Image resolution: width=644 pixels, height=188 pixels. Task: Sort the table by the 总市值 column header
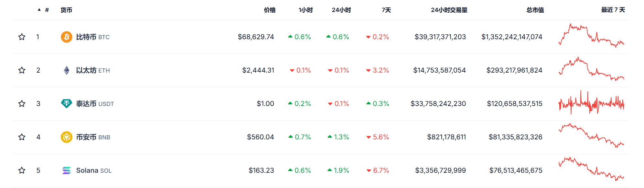pos(535,10)
